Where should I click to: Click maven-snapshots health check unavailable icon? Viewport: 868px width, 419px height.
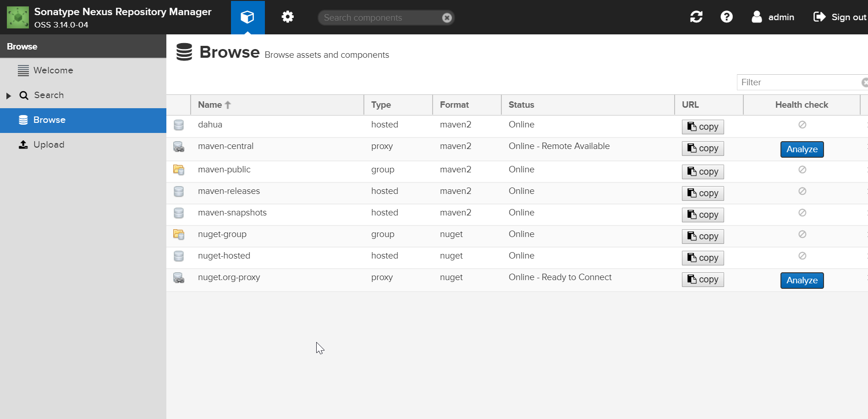tap(802, 213)
